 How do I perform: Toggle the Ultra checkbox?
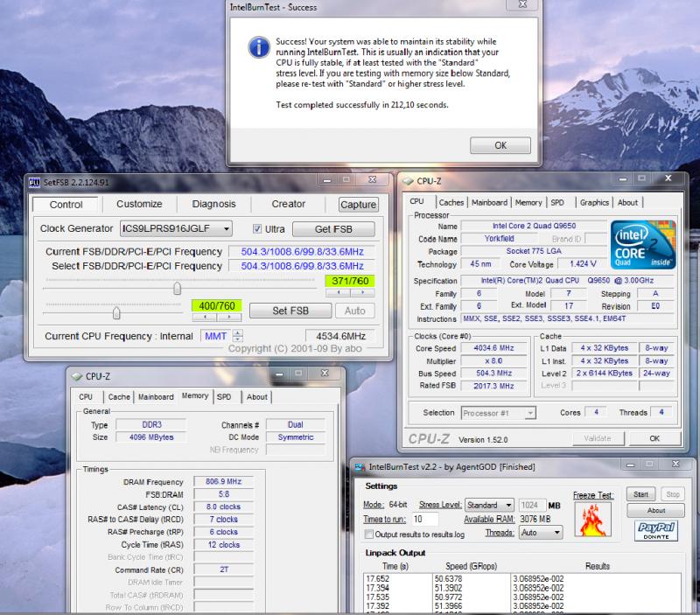pyautogui.click(x=257, y=229)
